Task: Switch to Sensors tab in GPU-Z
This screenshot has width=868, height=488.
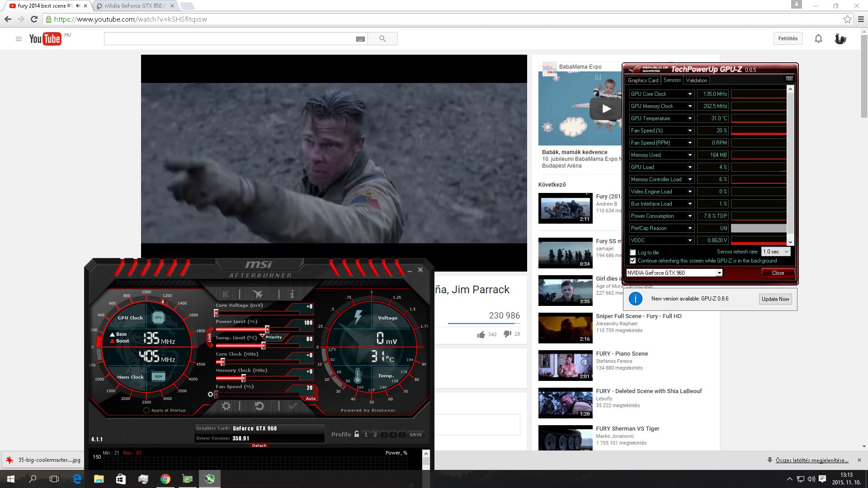Action: pos(672,80)
